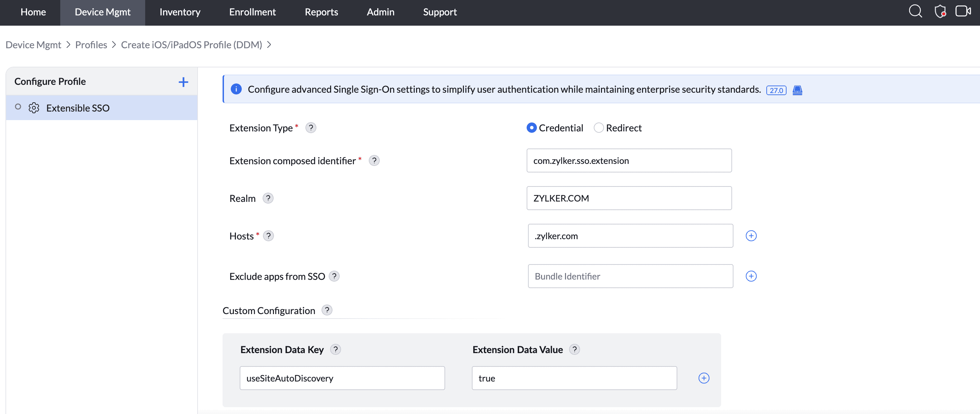
Task: Open the video camera icon
Action: click(x=963, y=11)
